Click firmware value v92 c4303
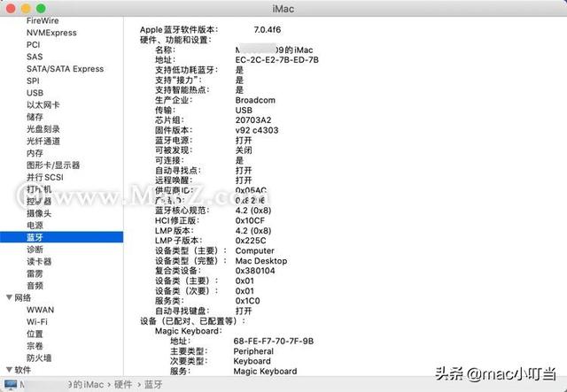Screen dimensions: 567x392 (x=257, y=130)
